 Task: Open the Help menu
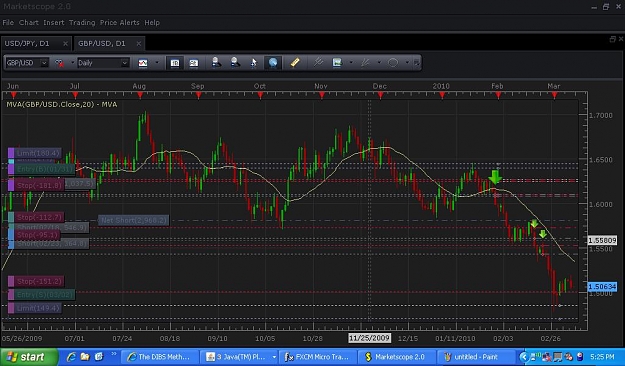[x=152, y=23]
